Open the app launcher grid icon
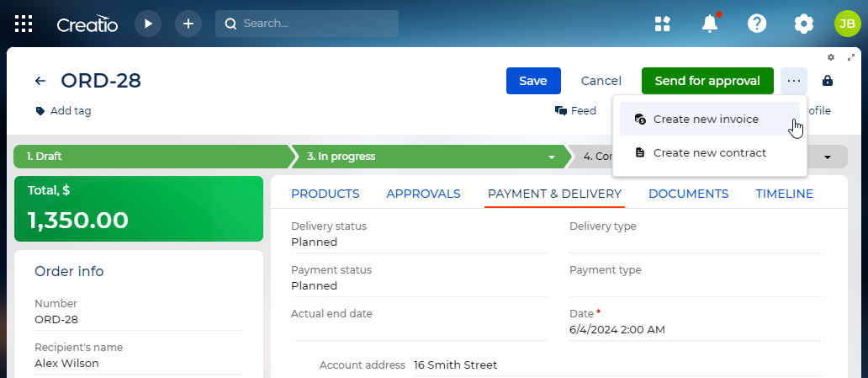868x378 pixels. (x=24, y=24)
